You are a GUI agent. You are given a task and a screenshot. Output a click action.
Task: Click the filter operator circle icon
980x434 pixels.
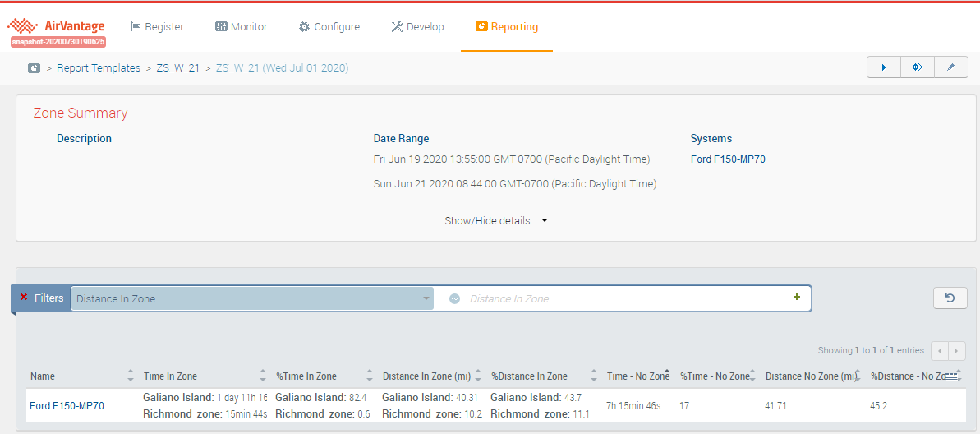(x=454, y=299)
